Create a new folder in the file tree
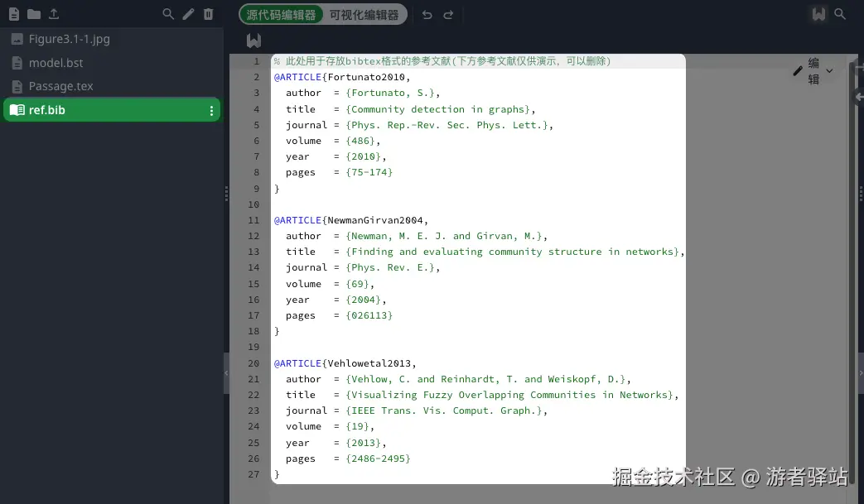864x504 pixels. pos(34,14)
